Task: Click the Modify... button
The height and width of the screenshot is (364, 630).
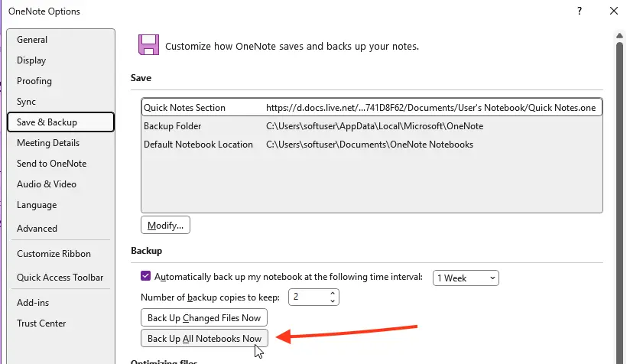Action: click(x=165, y=226)
